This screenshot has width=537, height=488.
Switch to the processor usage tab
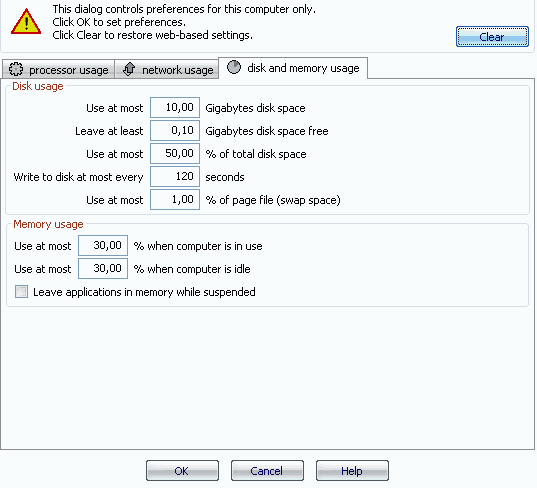(x=59, y=70)
